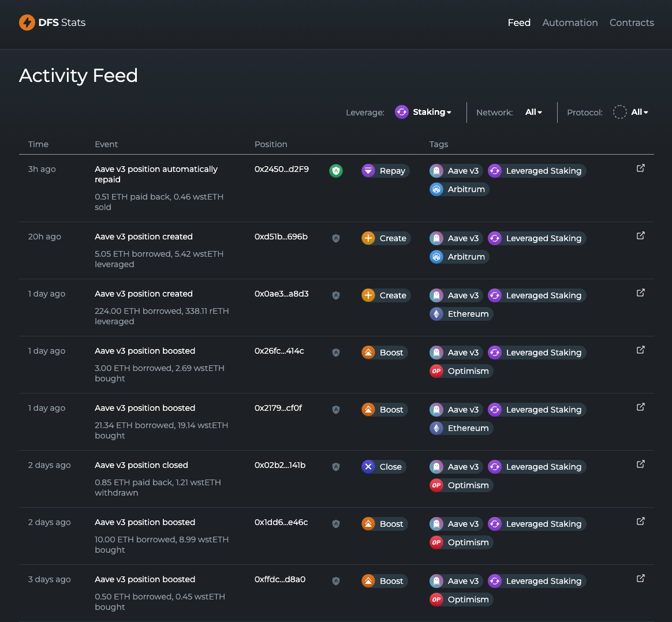The image size is (672, 622).
Task: Click position address 0x26fc...414c
Action: tap(279, 351)
